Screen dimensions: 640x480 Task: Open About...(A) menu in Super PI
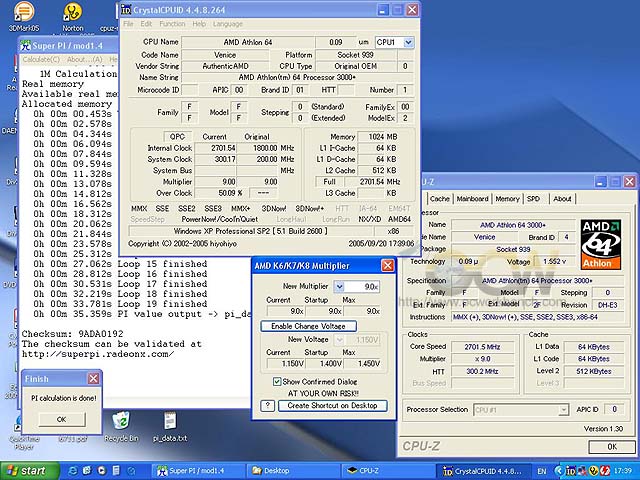click(x=84, y=60)
